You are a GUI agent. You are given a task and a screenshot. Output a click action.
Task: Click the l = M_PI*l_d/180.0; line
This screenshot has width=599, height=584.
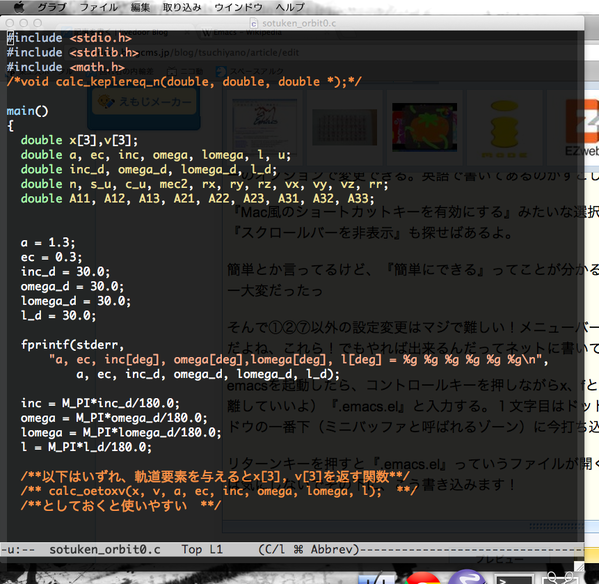point(86,446)
